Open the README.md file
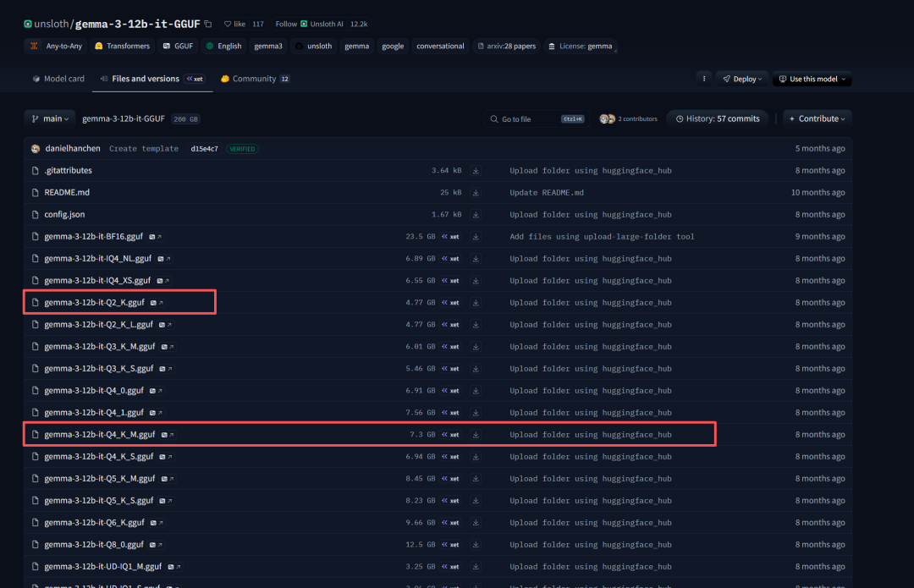Image resolution: width=914 pixels, height=588 pixels. pos(67,192)
